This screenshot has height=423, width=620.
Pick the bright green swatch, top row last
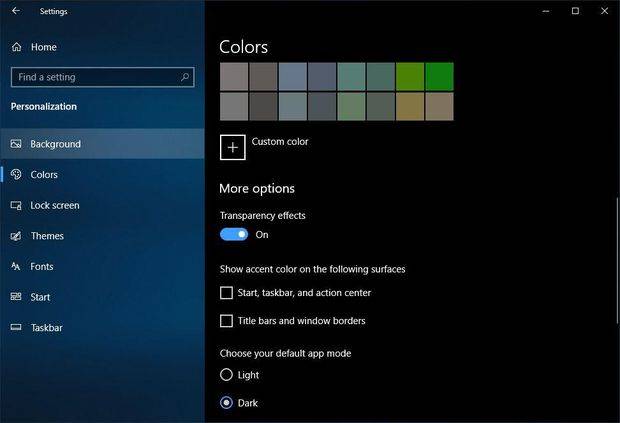[439, 77]
